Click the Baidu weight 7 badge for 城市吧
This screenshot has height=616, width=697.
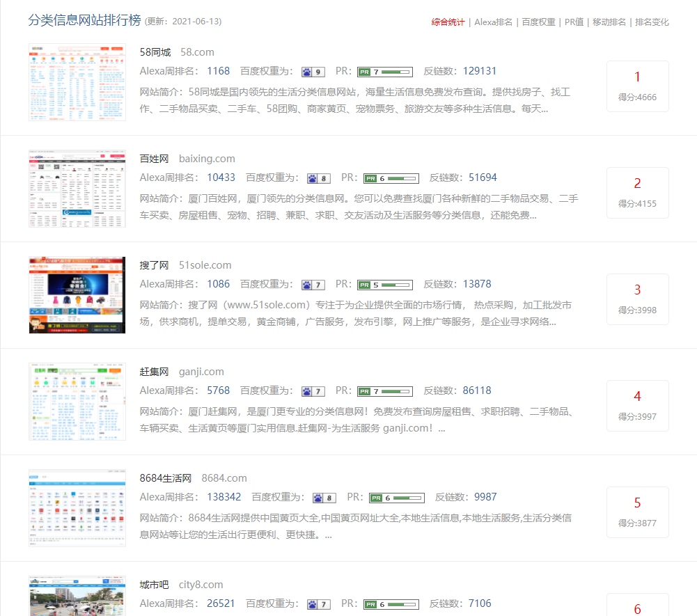coord(319,604)
